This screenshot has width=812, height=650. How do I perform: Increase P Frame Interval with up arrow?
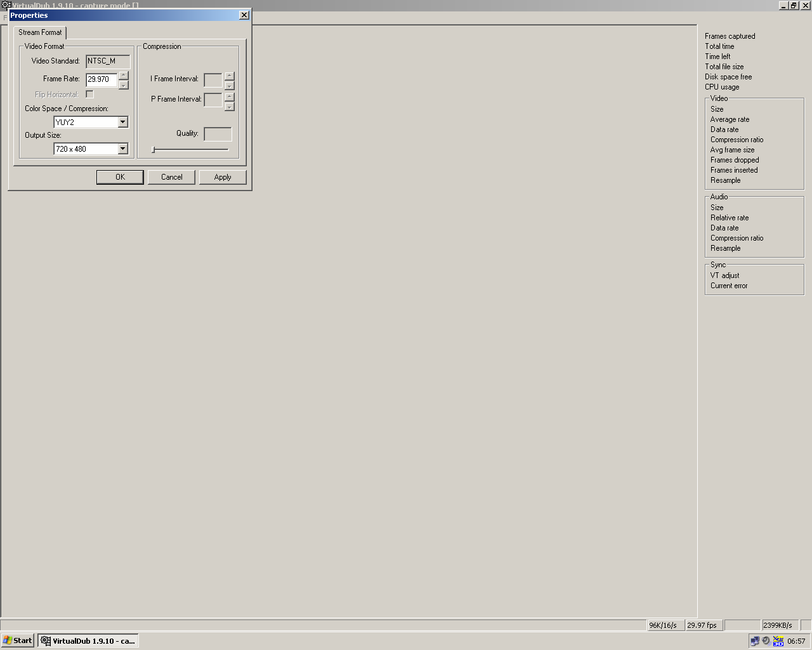pyautogui.click(x=230, y=96)
